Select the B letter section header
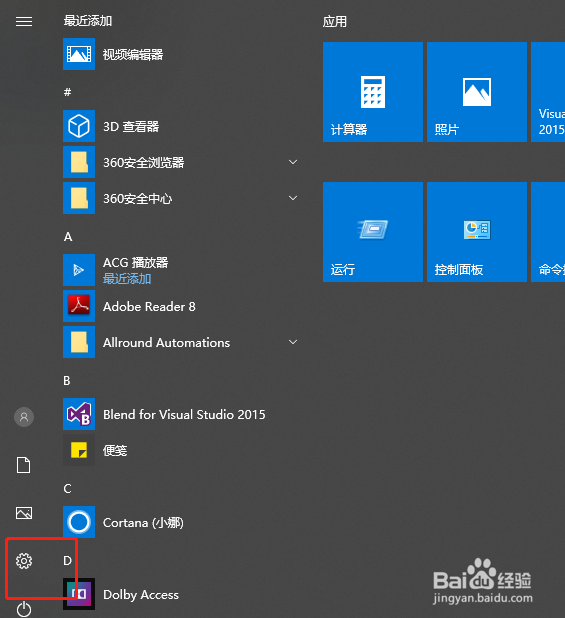Viewport: 565px width, 618px height. coord(67,381)
